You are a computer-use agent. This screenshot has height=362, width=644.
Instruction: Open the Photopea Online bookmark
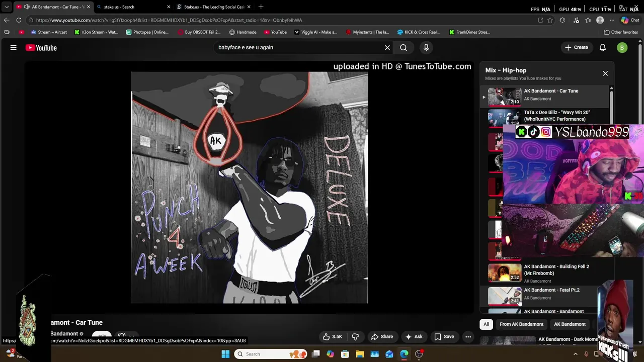click(x=147, y=32)
